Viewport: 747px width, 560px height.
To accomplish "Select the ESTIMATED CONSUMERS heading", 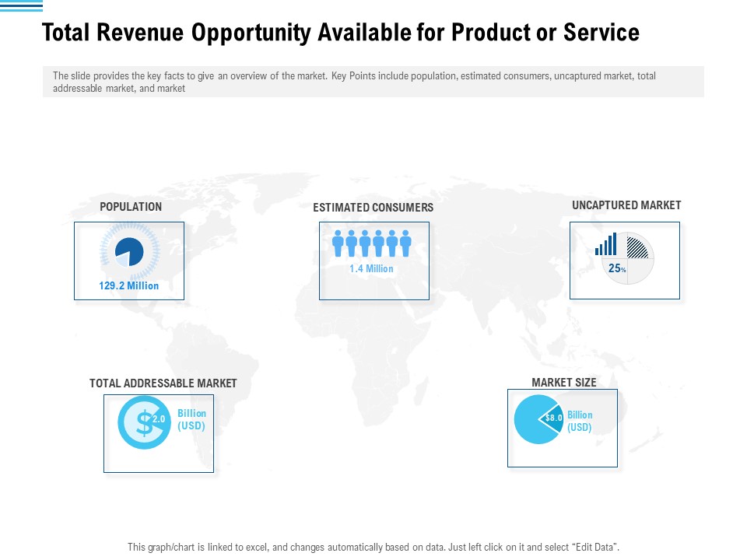I will (373, 208).
